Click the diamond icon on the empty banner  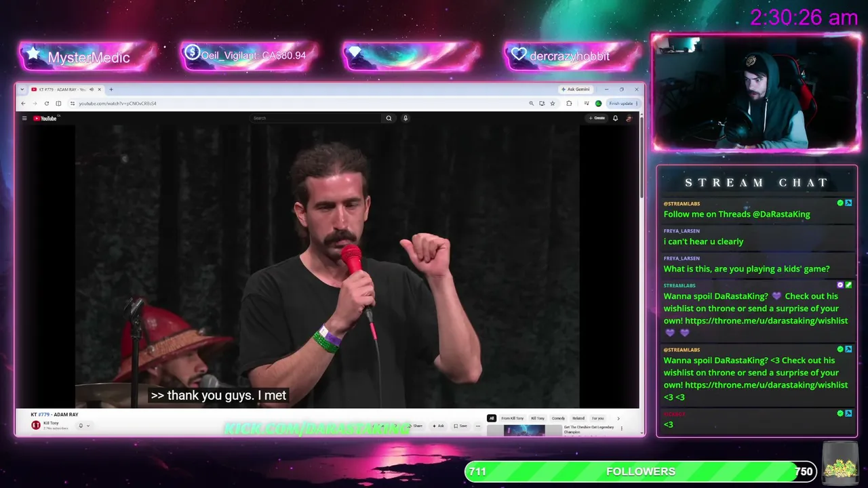coord(356,54)
